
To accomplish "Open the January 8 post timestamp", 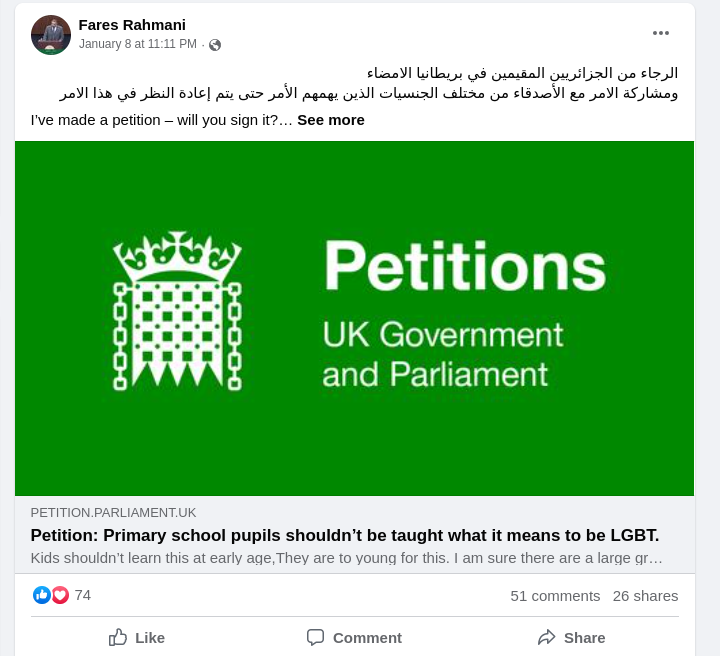I will [138, 44].
